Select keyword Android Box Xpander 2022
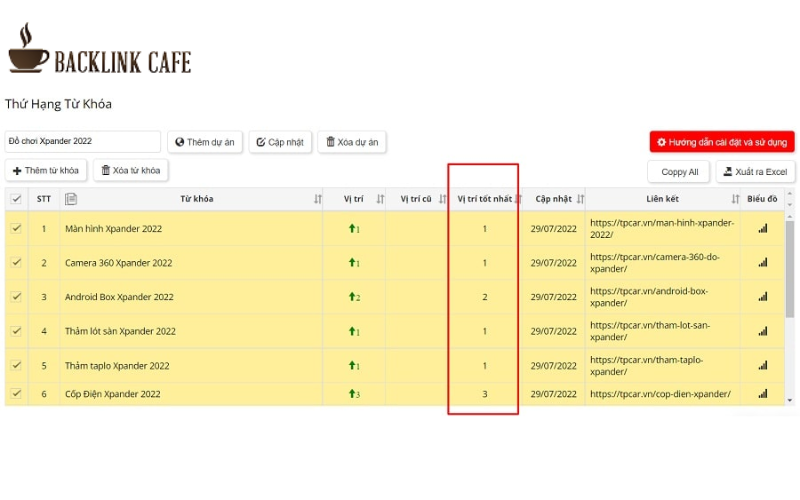 coord(119,297)
